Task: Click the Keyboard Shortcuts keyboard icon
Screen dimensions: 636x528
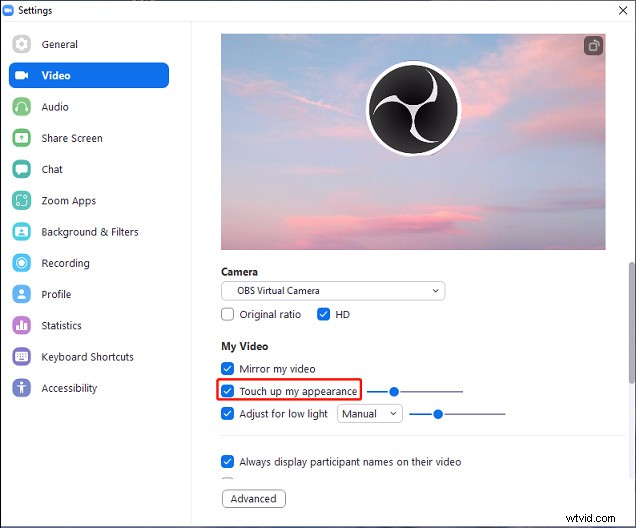Action: click(x=21, y=356)
